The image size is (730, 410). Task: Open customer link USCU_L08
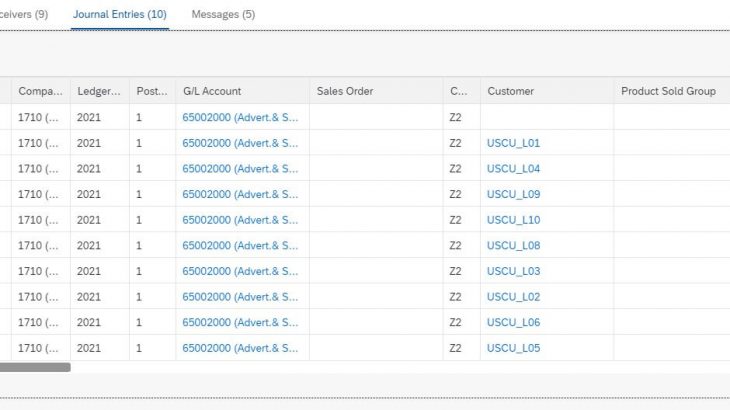(x=513, y=246)
